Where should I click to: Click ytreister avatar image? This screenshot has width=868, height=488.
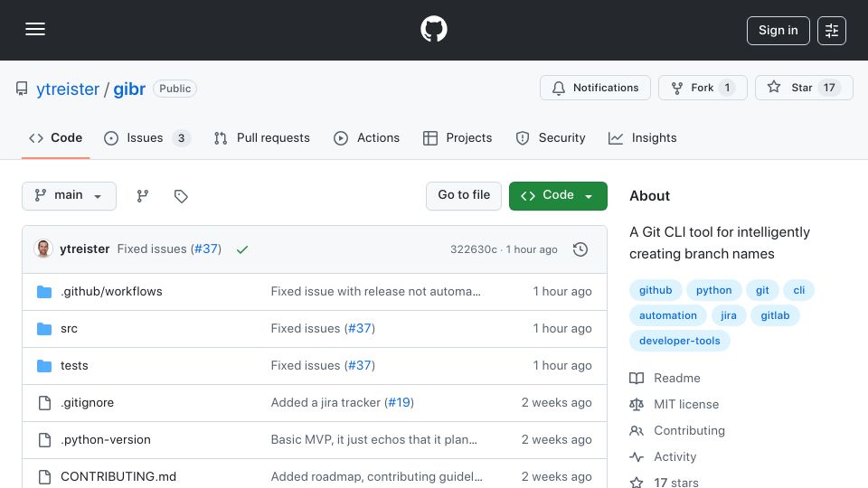[43, 249]
